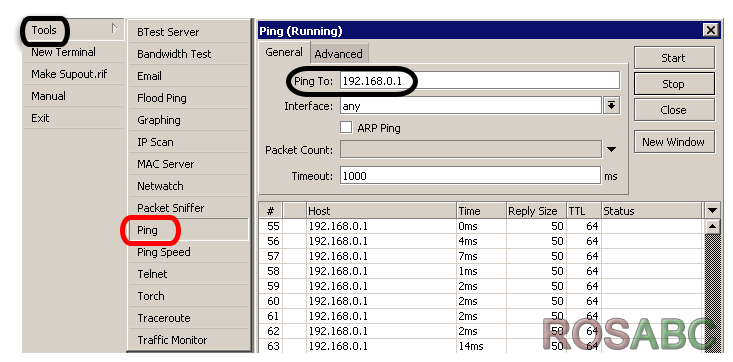Sort by the Host column header
This screenshot has width=733, height=362.
click(x=381, y=210)
